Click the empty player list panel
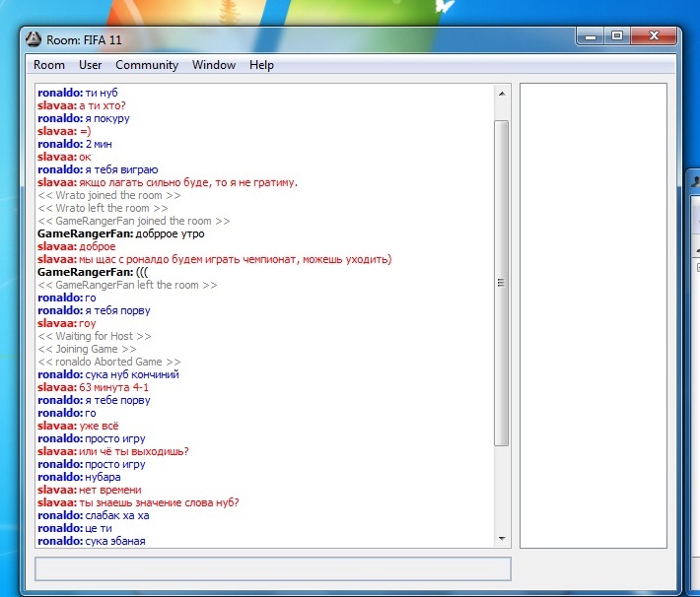The width and height of the screenshot is (700, 597). 594,315
